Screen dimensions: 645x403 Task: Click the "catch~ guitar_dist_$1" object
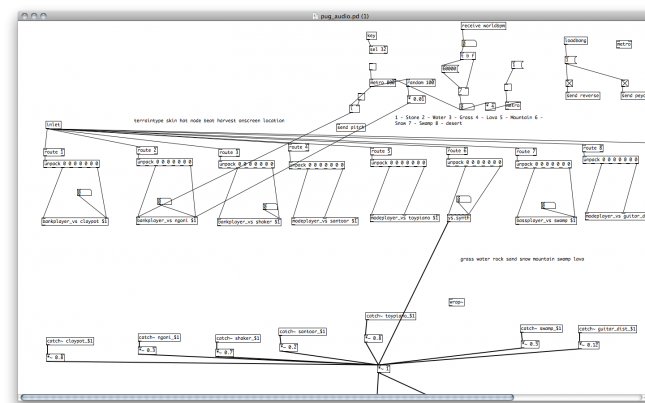[x=608, y=329]
